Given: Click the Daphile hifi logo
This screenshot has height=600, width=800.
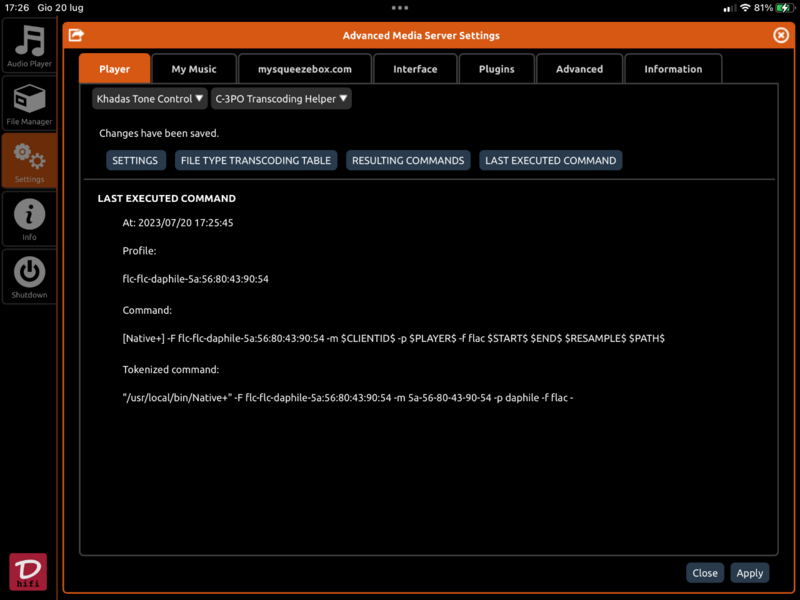Looking at the screenshot, I should coord(28,571).
